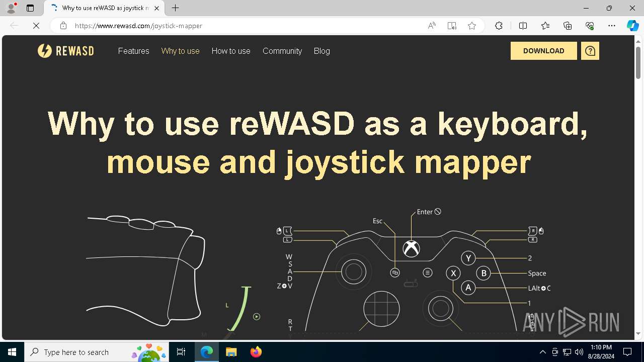This screenshot has height=362, width=644.
Task: Click the browser back arrow
Action: [14, 26]
